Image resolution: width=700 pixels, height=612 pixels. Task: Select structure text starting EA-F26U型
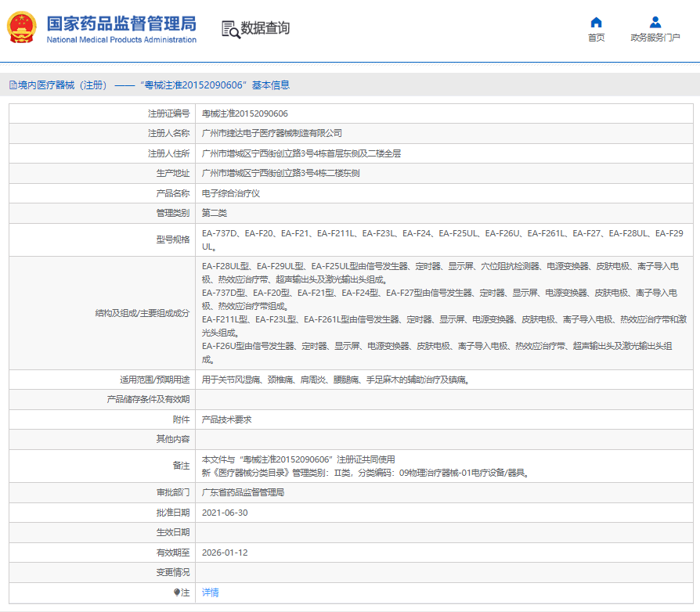coord(437,353)
